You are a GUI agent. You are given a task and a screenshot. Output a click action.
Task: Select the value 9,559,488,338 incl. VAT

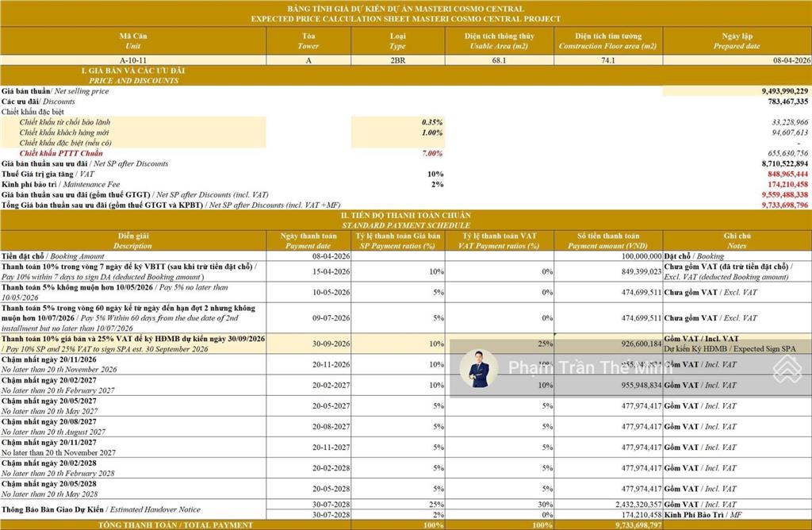point(784,195)
